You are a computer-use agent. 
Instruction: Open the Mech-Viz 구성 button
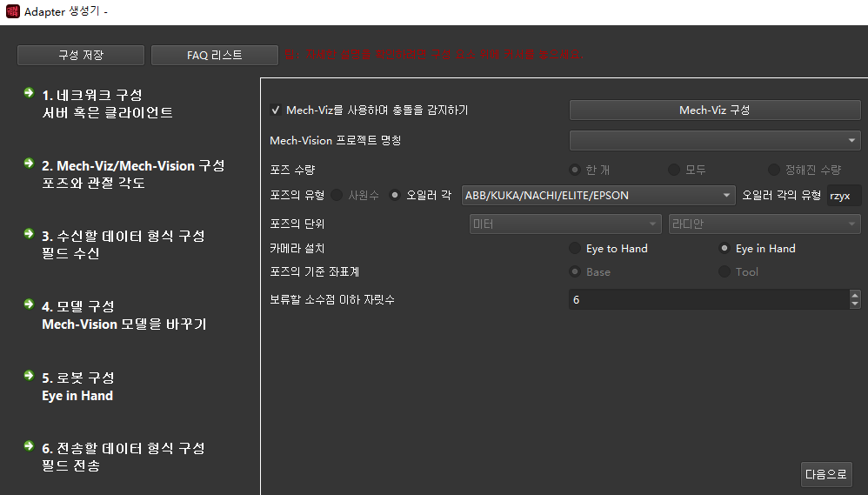coord(715,110)
